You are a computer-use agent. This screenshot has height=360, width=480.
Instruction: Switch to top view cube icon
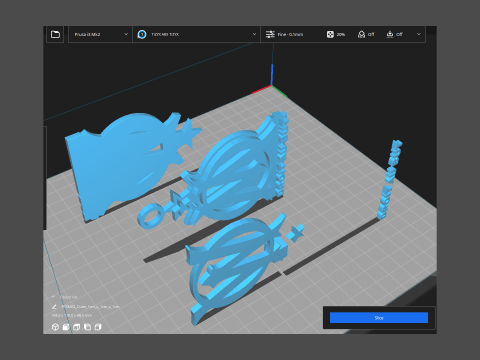(x=77, y=327)
